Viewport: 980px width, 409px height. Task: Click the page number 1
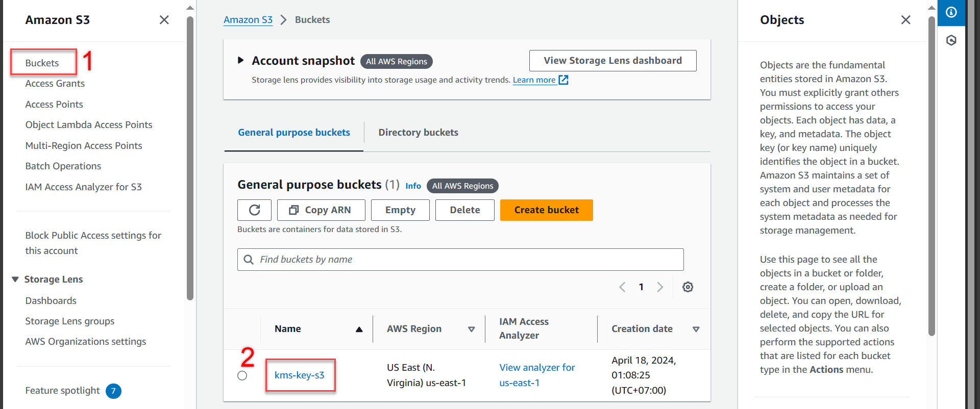[641, 287]
